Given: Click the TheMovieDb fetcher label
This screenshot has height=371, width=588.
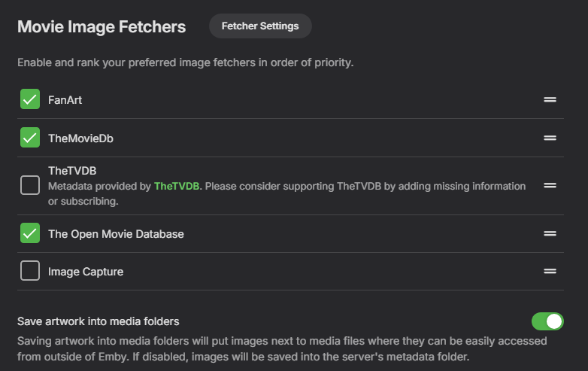Looking at the screenshot, I should tap(80, 138).
